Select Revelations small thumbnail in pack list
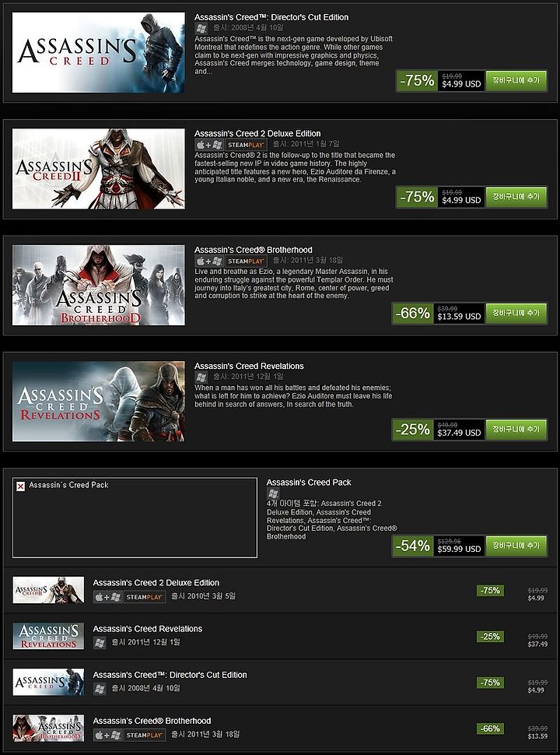The height and width of the screenshot is (755, 560). point(48,636)
